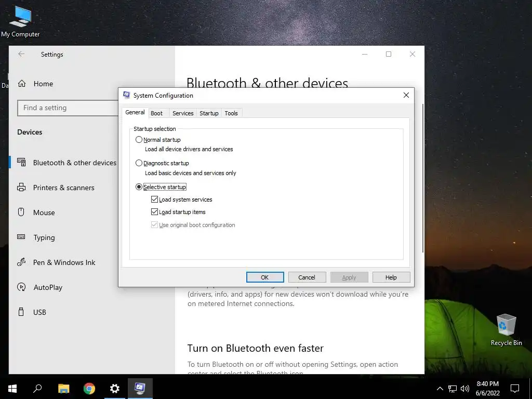Switch to Settings gear on taskbar
Screen dimensions: 532x399
[x=115, y=389]
